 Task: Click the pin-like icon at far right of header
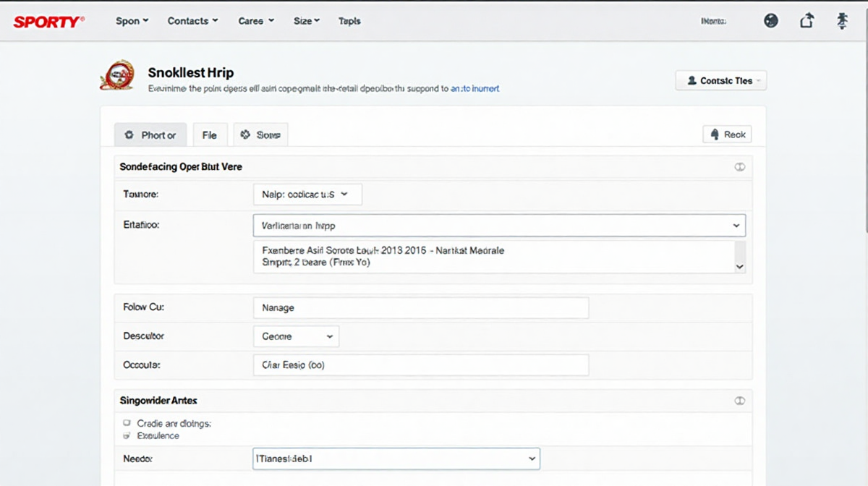(x=842, y=21)
